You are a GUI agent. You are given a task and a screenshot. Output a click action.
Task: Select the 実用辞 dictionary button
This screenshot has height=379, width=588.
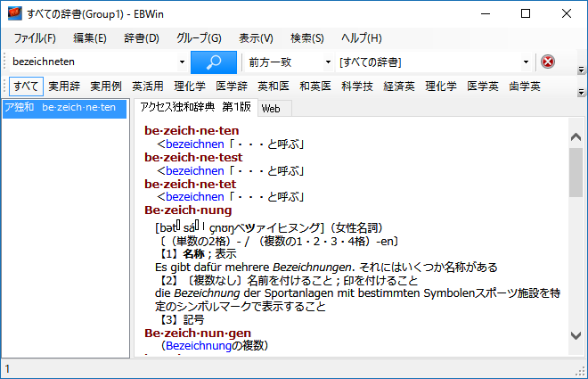tap(64, 87)
